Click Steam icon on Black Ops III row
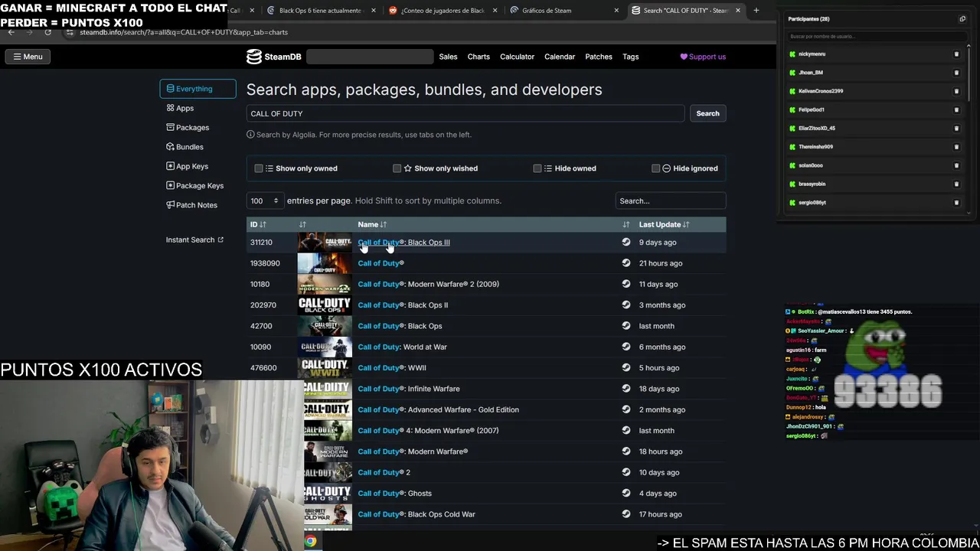Screen dimensions: 980x551 626,242
